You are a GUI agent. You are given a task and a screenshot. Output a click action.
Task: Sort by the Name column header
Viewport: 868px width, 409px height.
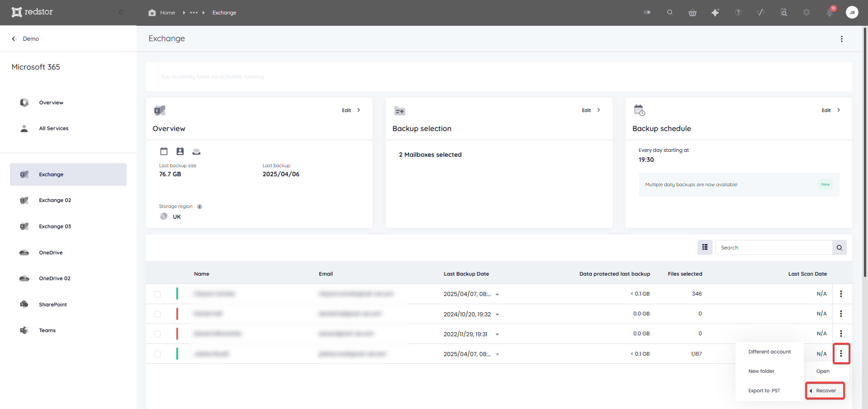pos(202,274)
